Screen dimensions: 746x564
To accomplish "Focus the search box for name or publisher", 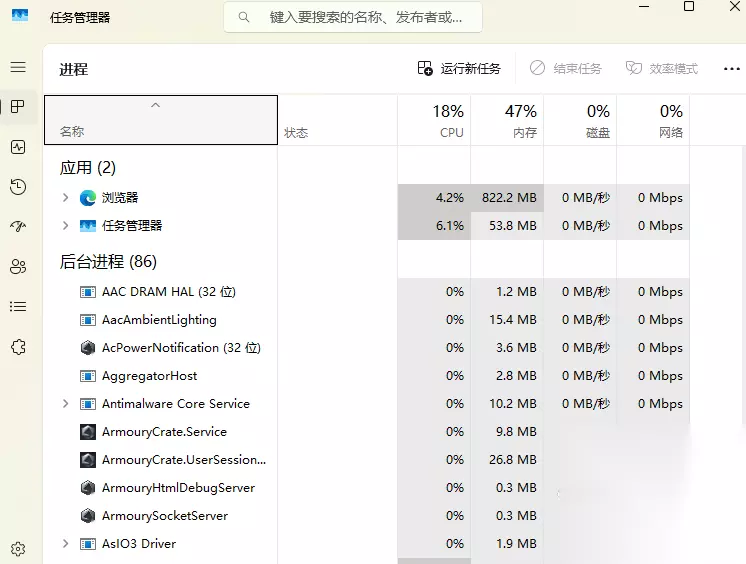I will tap(353, 18).
